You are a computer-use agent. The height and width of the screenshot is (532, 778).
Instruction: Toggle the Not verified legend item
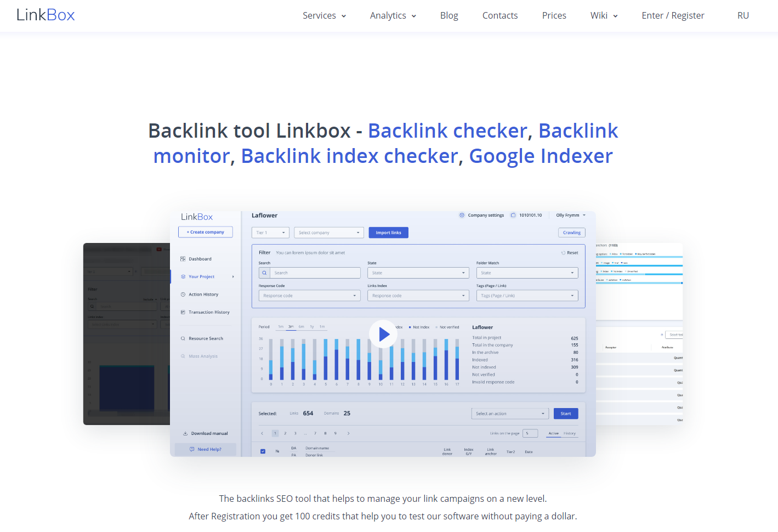pyautogui.click(x=448, y=326)
